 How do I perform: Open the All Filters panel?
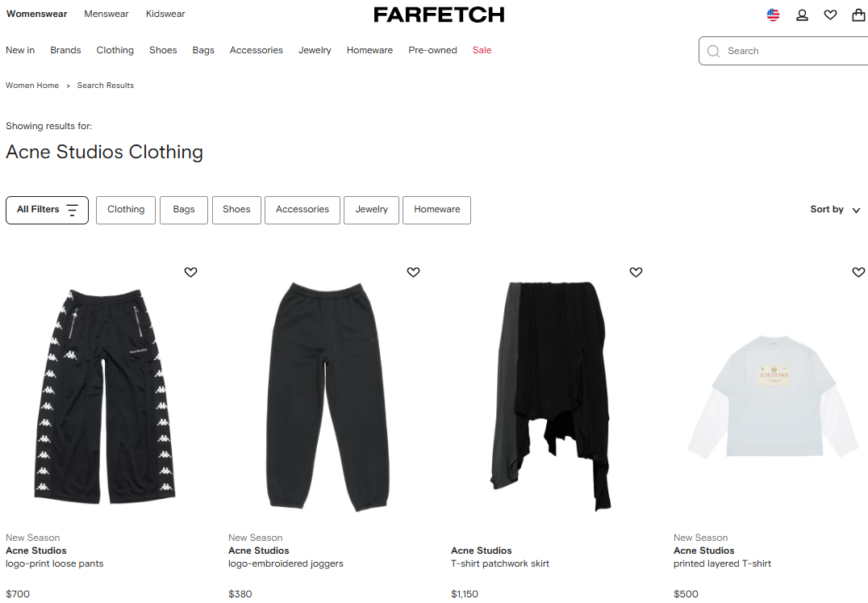coord(47,210)
